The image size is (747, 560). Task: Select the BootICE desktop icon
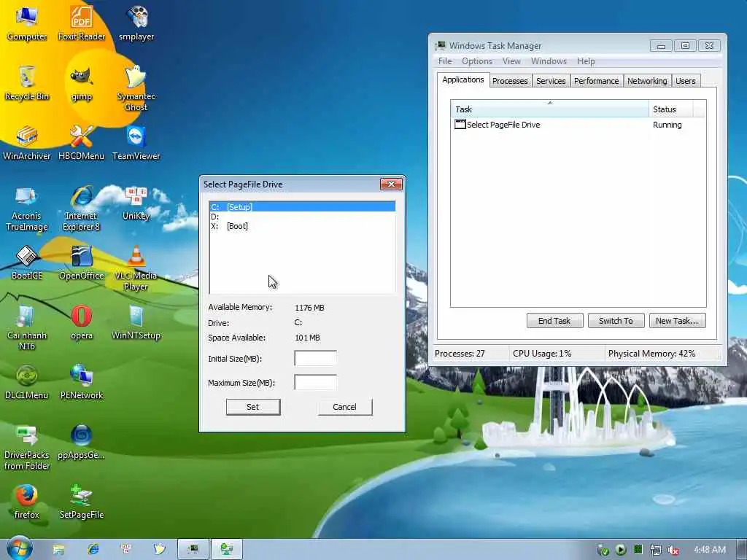tap(27, 262)
